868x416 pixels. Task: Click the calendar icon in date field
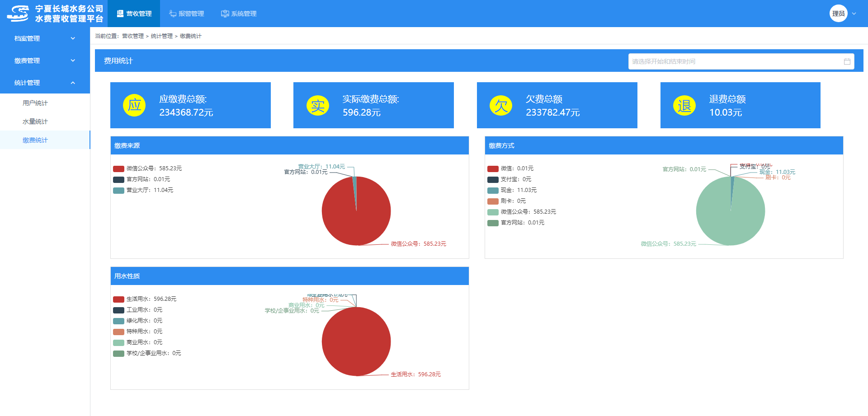pyautogui.click(x=847, y=61)
